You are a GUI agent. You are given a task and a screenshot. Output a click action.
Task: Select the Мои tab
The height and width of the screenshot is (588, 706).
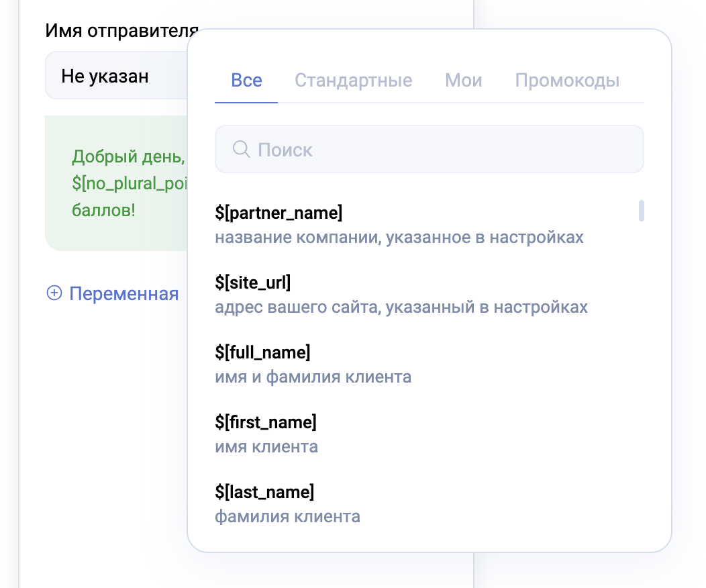coord(463,81)
